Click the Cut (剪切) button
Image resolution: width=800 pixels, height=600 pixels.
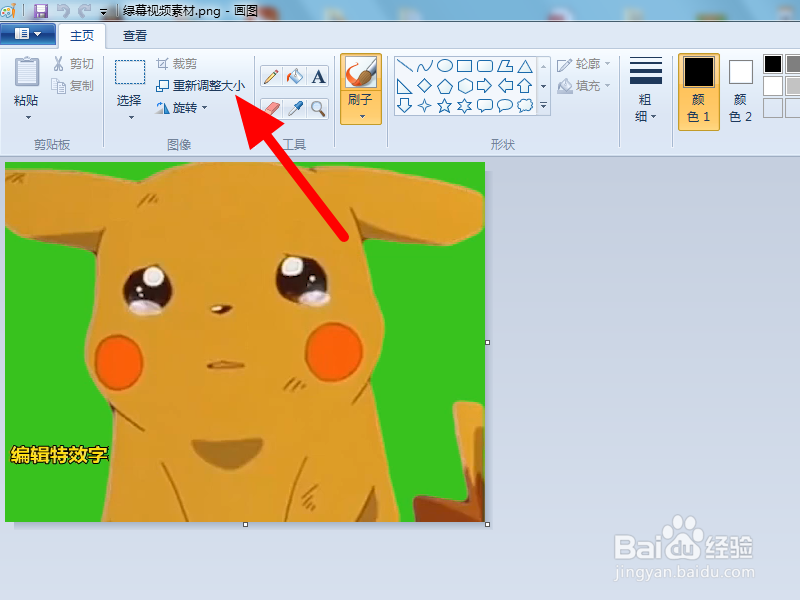[x=73, y=64]
